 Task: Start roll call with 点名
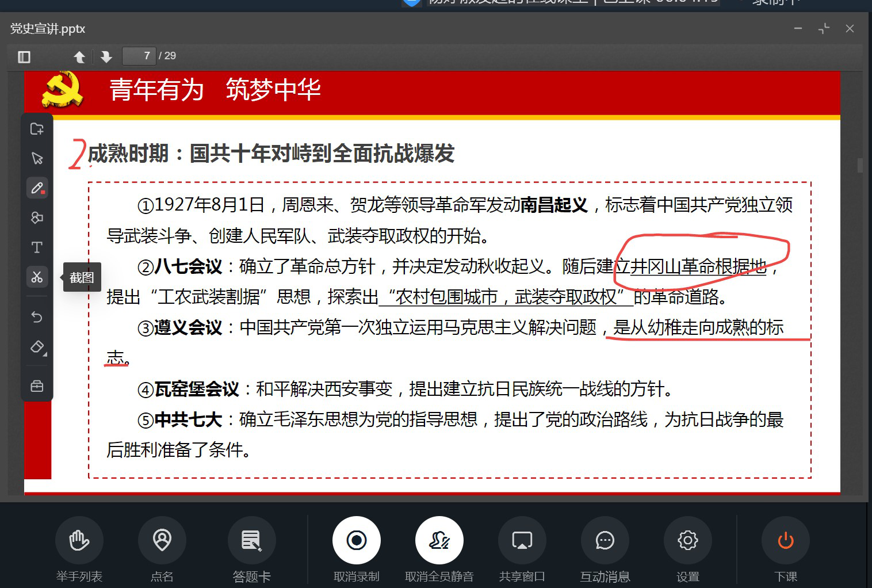(162, 540)
